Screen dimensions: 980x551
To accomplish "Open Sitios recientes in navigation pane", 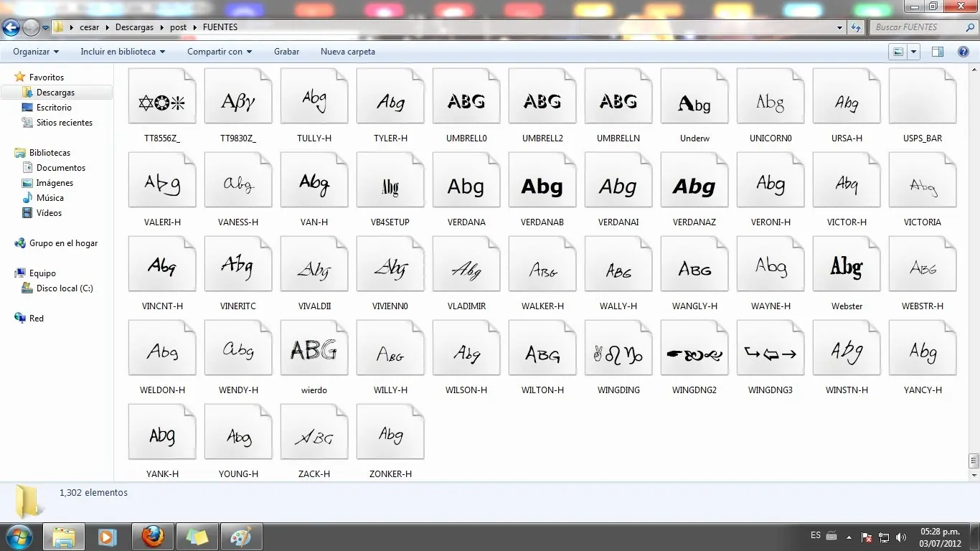I will point(65,123).
